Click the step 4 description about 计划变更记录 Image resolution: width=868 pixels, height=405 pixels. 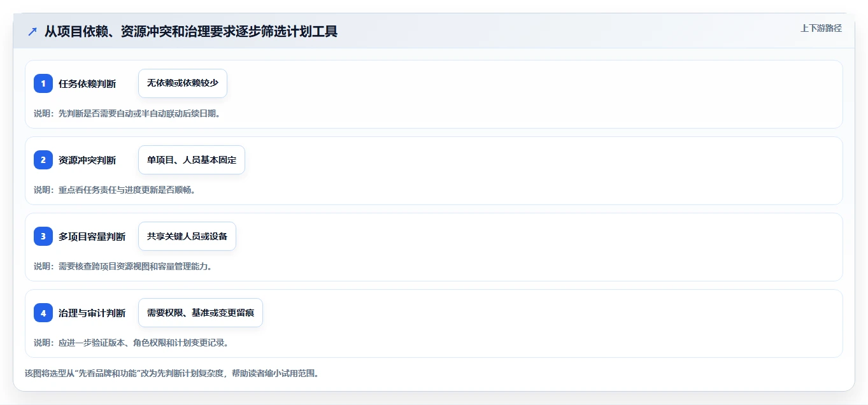pyautogui.click(x=131, y=343)
